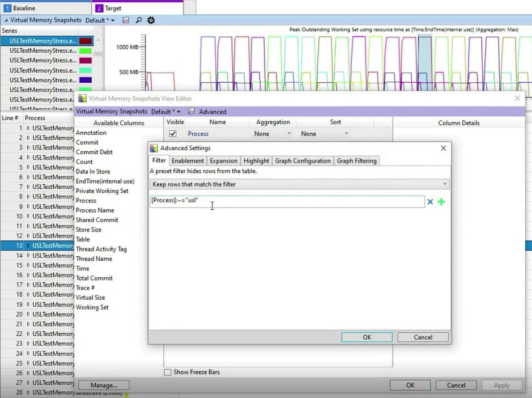
Task: Expand row 13 selected process
Action: pyautogui.click(x=28, y=245)
